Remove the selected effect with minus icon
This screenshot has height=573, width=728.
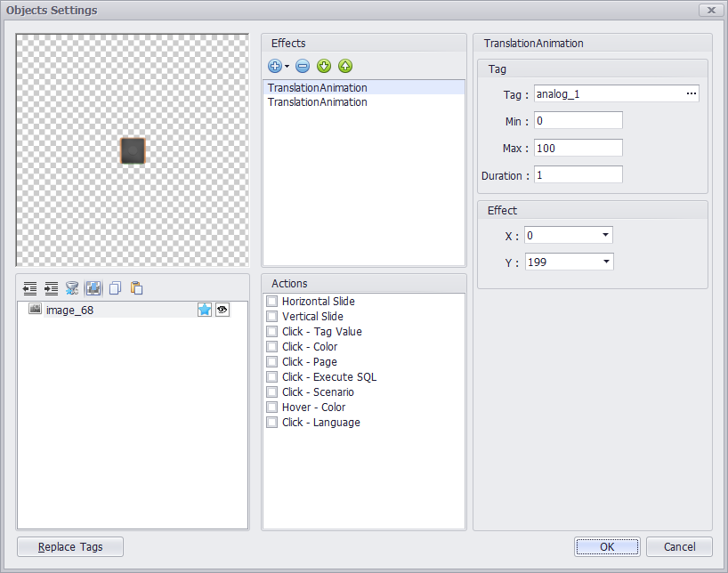point(303,66)
